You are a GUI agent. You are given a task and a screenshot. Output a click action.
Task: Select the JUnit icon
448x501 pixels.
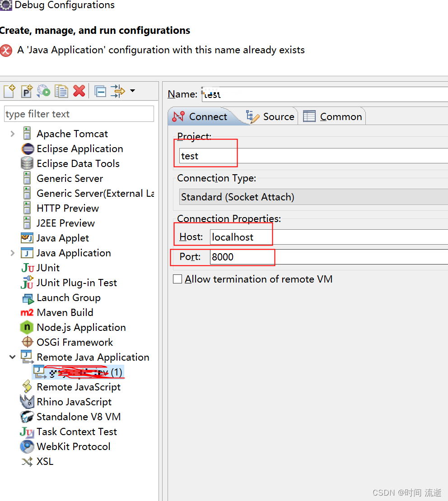pos(28,268)
